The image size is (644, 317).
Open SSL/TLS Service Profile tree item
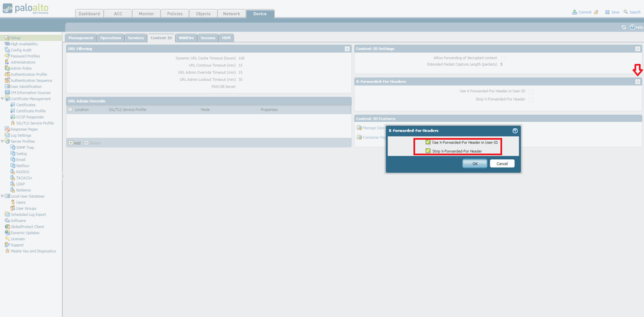[35, 123]
